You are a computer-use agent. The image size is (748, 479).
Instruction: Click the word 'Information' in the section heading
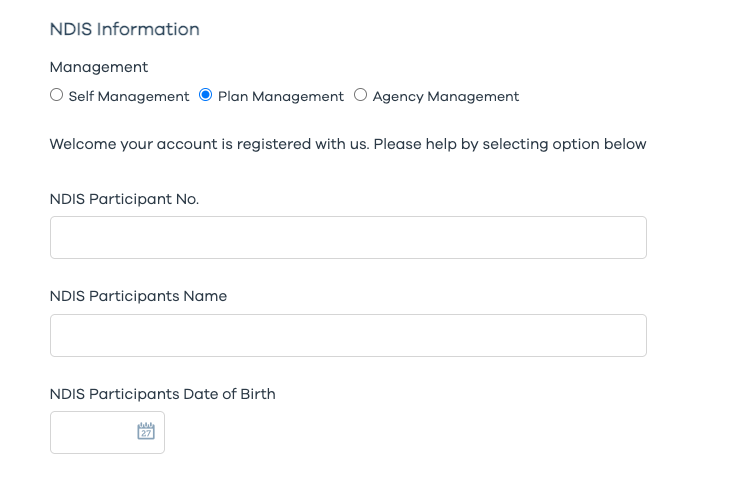point(148,29)
